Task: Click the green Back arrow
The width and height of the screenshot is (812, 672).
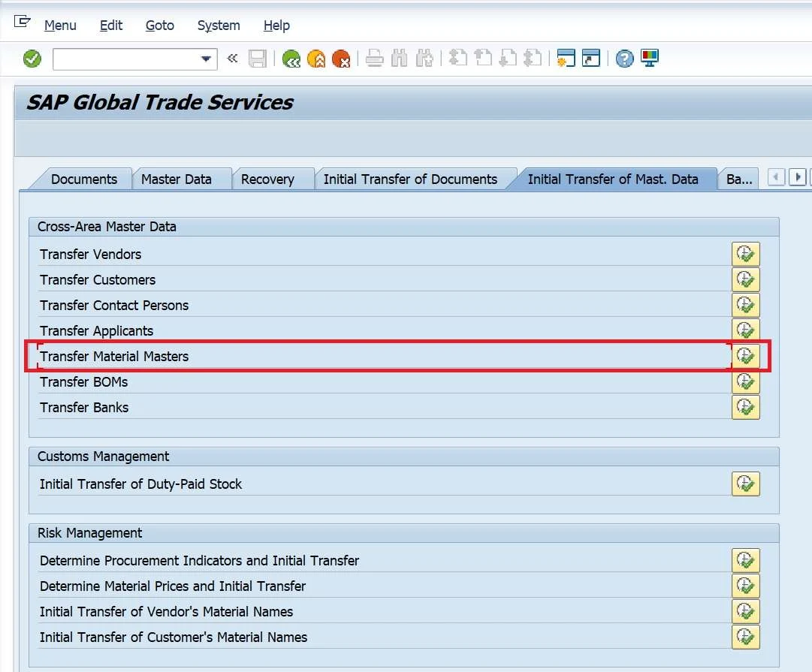Action: (x=291, y=58)
